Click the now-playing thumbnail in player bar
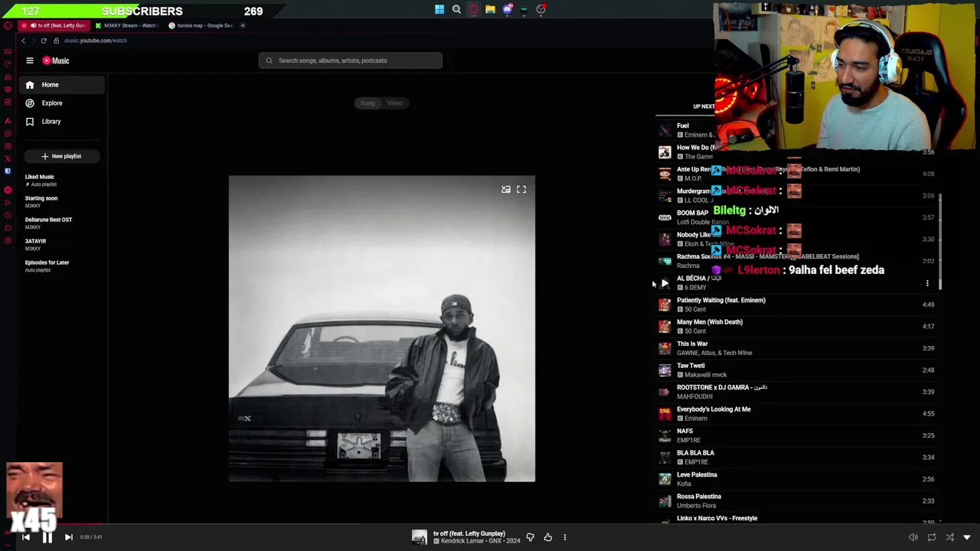 tap(420, 537)
